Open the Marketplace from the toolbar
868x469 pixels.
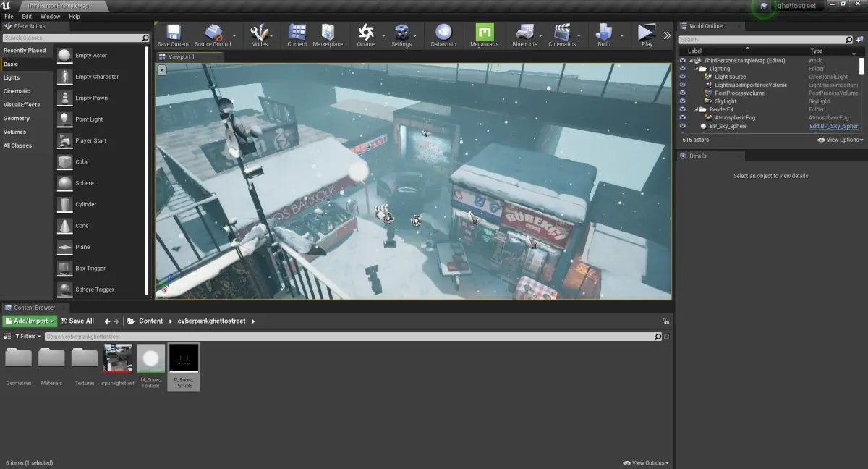click(327, 33)
